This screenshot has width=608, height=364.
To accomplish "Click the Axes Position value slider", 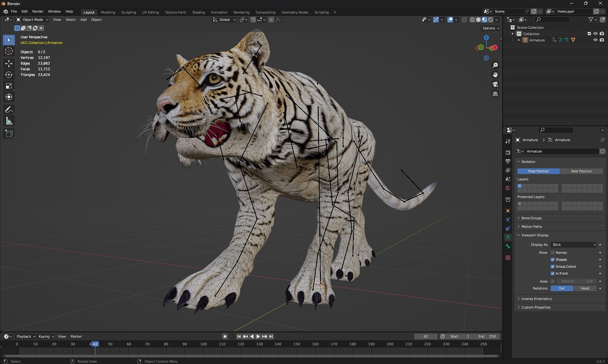I will tap(576, 281).
